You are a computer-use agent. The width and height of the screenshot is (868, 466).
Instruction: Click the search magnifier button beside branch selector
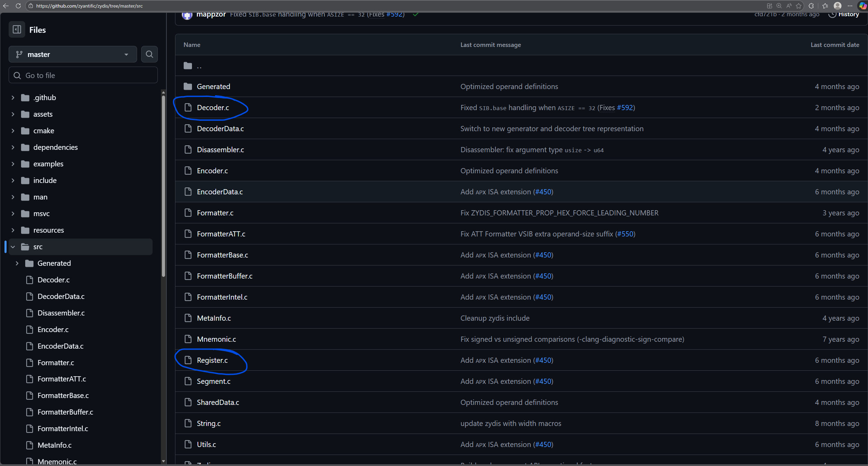click(x=149, y=54)
